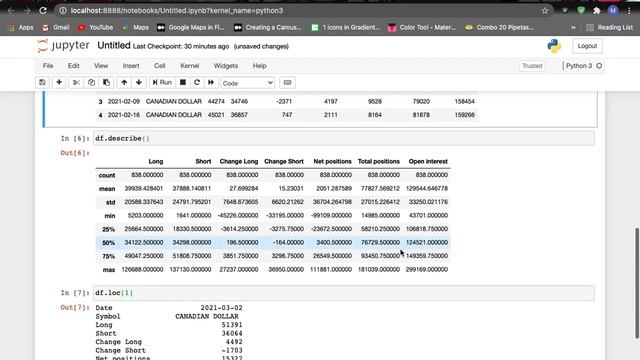Interrupt the kernel with stop icon
The width and height of the screenshot is (640, 360).
coord(183,82)
